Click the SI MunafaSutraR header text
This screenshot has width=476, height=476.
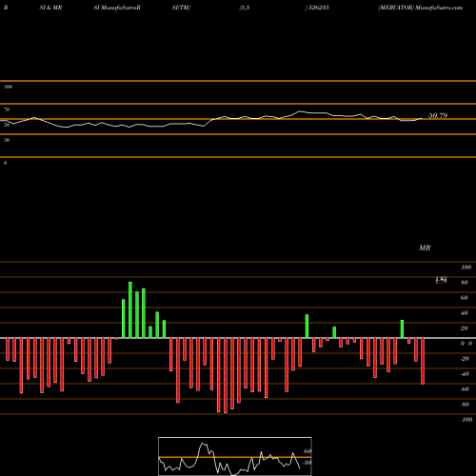117,8
